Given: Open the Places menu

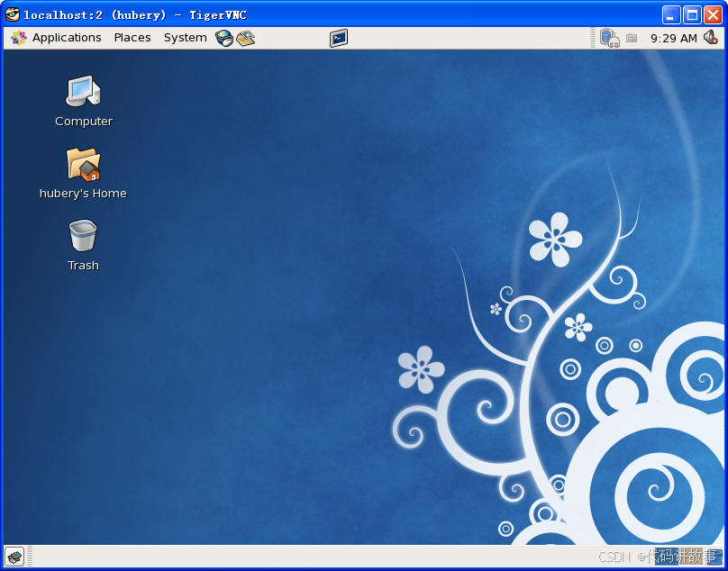Looking at the screenshot, I should (132, 38).
